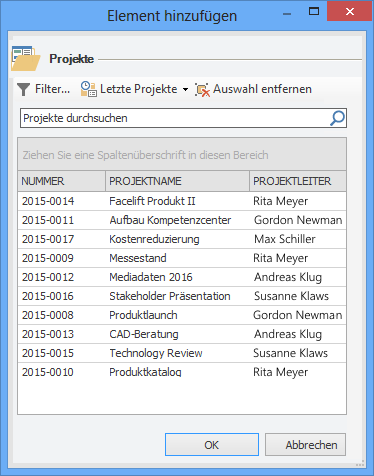The width and height of the screenshot is (374, 476).
Task: Select project number 2015-0017
Action: tap(48, 239)
